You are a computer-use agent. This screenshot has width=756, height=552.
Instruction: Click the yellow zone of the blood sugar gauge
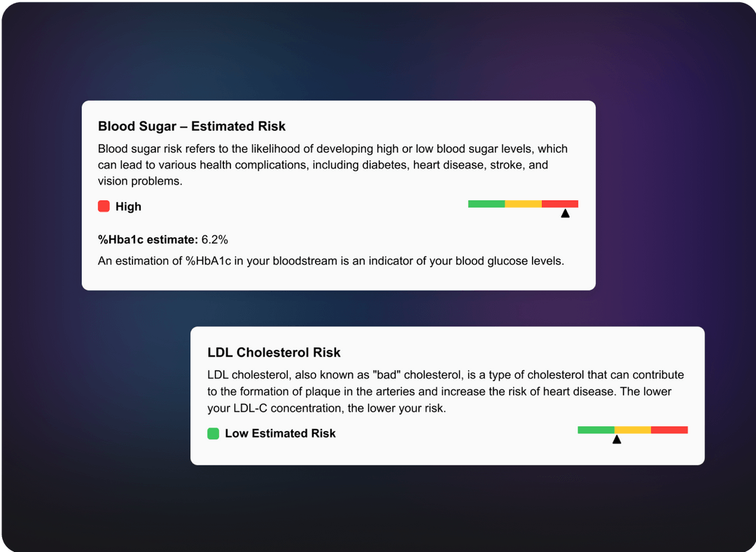[523, 203]
